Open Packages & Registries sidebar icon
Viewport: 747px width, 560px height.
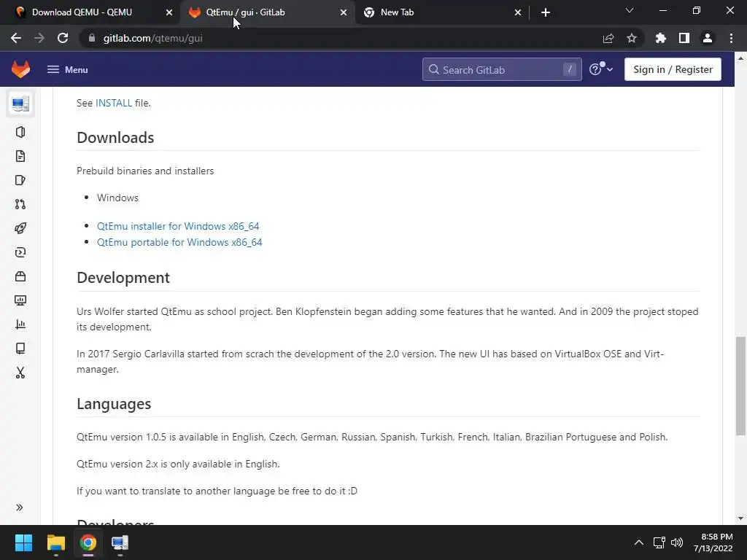(20, 276)
